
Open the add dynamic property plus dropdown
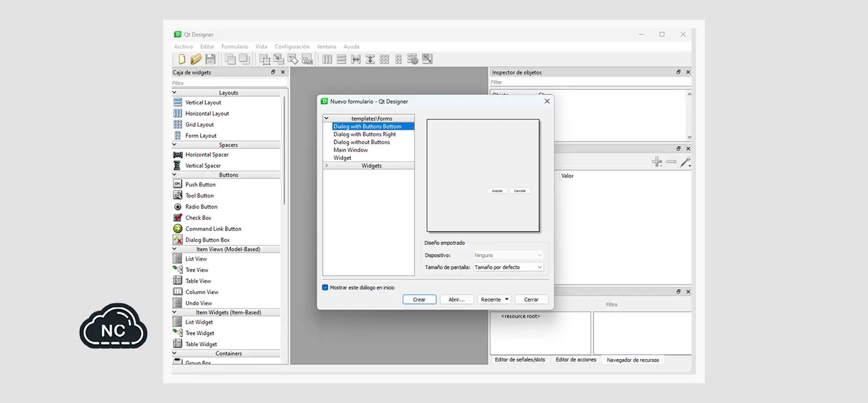[x=657, y=162]
